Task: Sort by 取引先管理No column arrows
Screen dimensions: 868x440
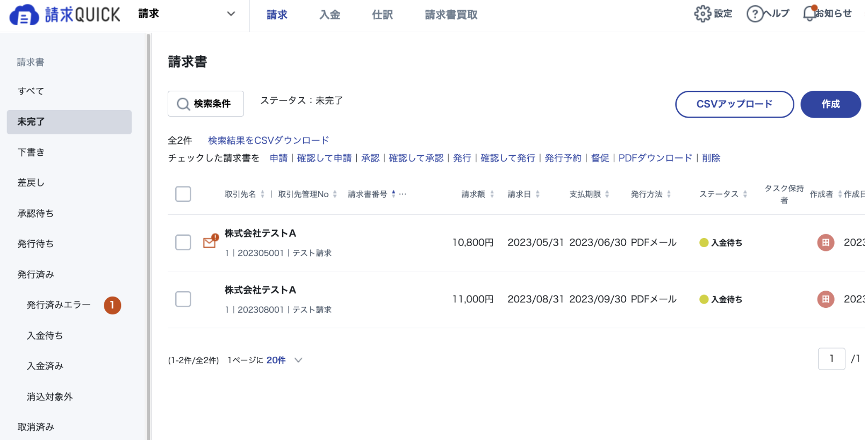Action: point(335,194)
